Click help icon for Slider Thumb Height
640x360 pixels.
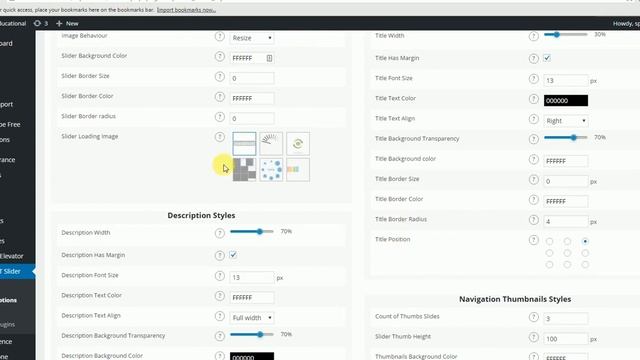[x=533, y=337]
